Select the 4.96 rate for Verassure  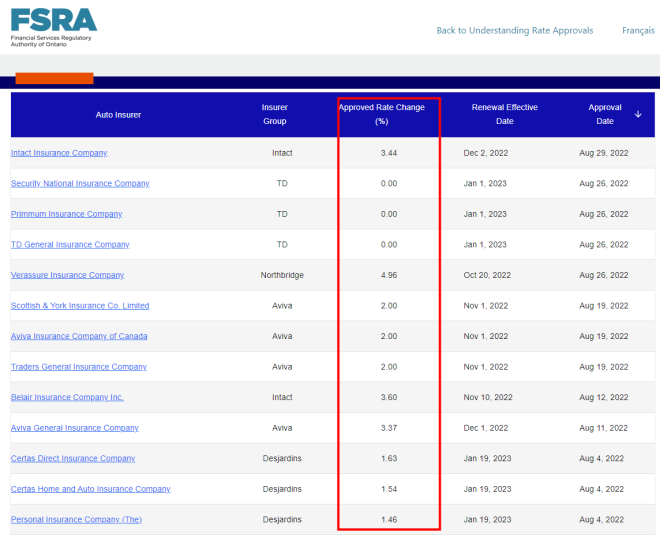(389, 275)
